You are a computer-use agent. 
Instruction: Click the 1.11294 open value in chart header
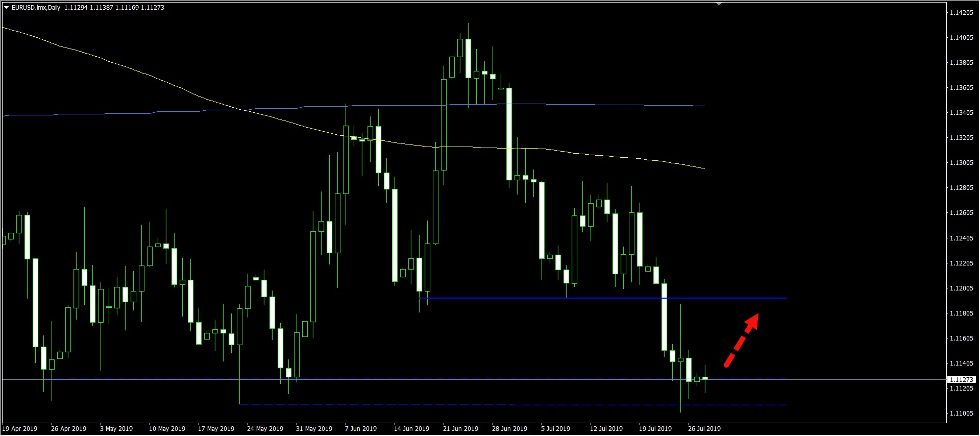pos(76,8)
